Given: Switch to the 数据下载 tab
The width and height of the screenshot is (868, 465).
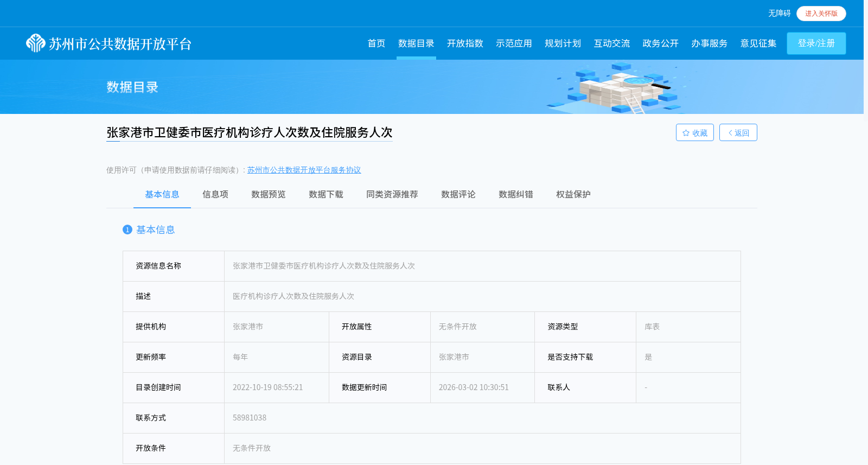Looking at the screenshot, I should tap(326, 194).
